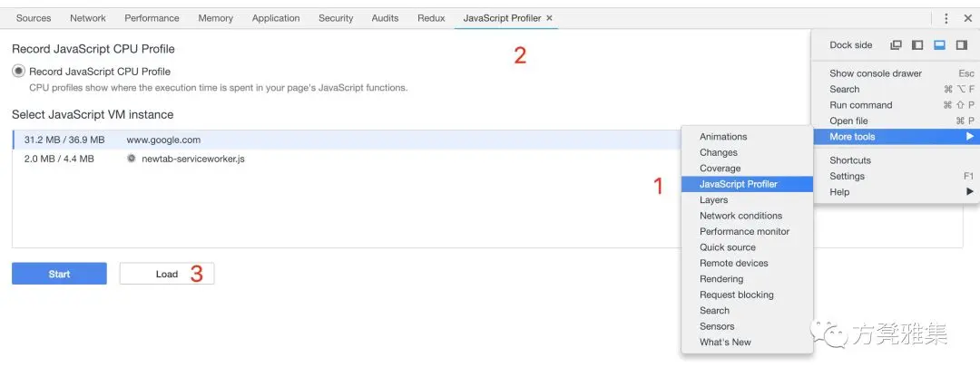The width and height of the screenshot is (980, 377).
Task: Dock DevTools to the right side
Action: [x=961, y=45]
